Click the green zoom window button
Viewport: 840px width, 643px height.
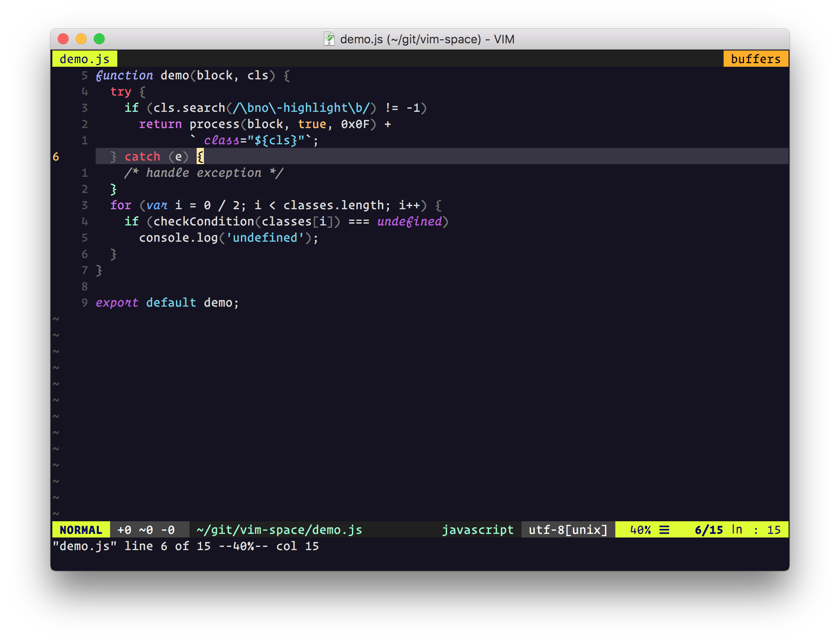pos(99,39)
